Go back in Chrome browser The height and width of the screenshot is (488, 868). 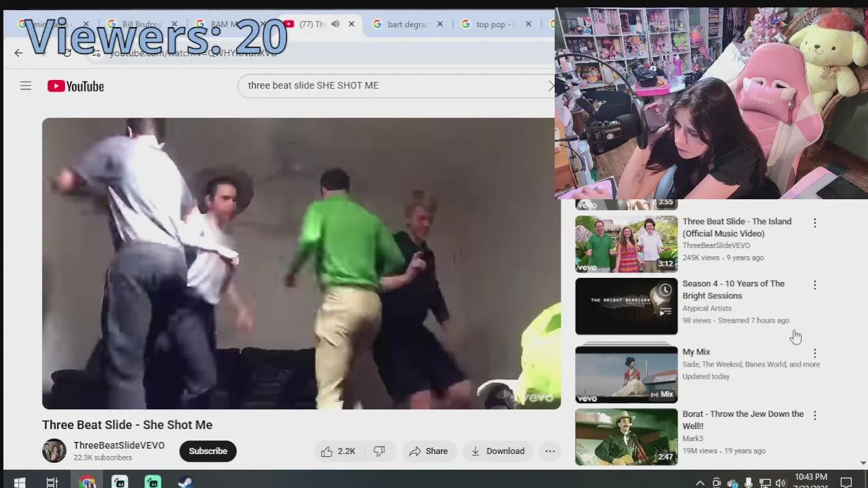pyautogui.click(x=18, y=53)
